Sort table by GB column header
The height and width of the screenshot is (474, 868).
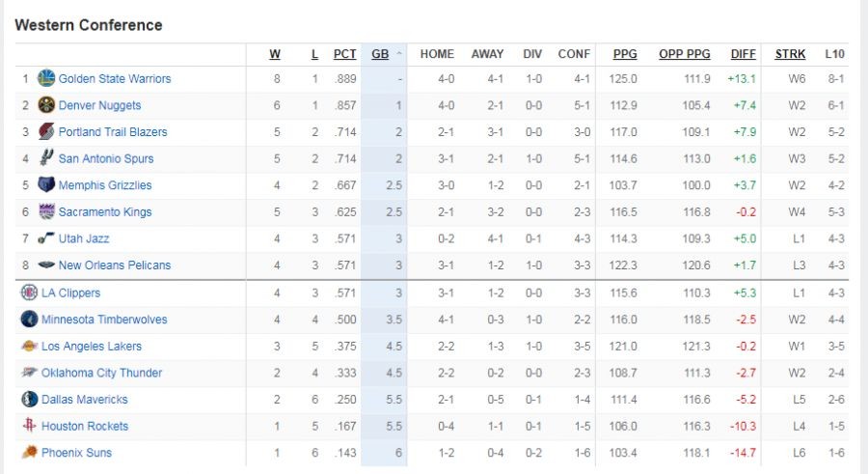point(380,54)
